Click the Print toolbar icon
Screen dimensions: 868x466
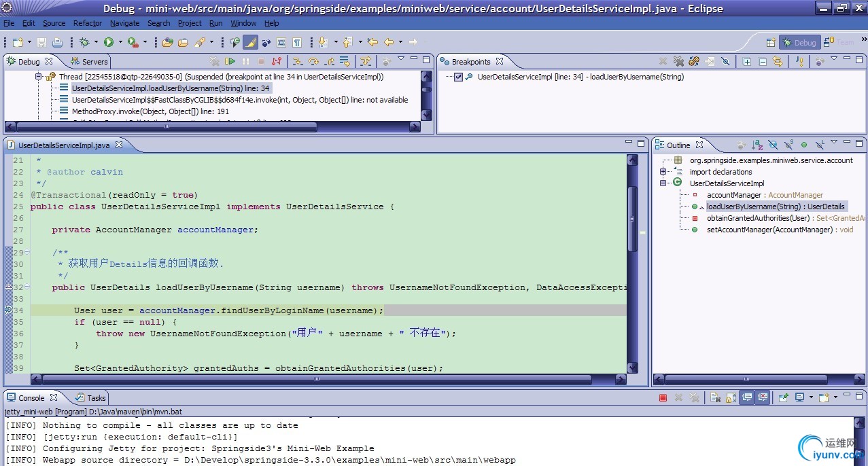[x=58, y=42]
